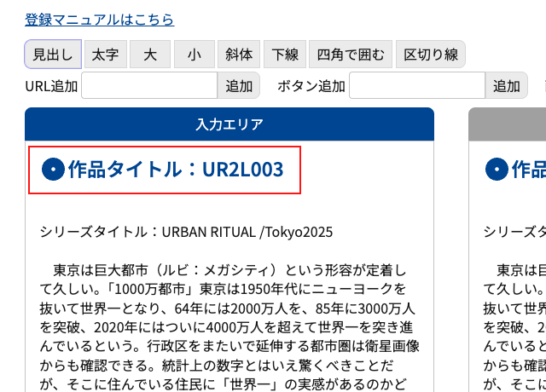Focus the URL追加 text field
This screenshot has height=392, width=546.
click(149, 85)
